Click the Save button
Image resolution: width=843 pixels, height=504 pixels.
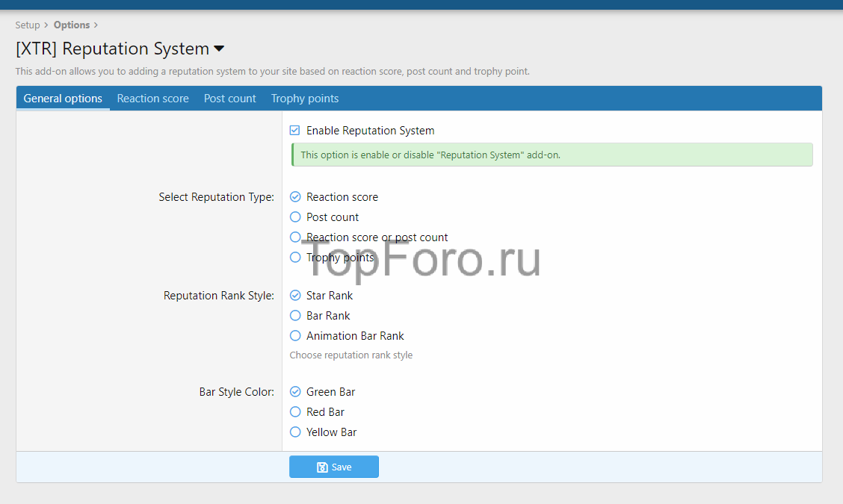pos(334,467)
